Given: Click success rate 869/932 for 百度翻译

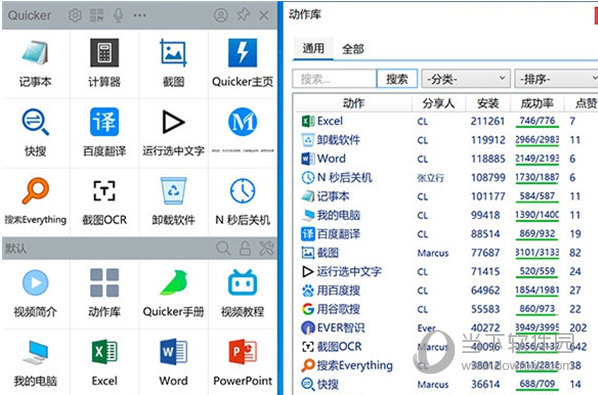Looking at the screenshot, I should coord(537,233).
